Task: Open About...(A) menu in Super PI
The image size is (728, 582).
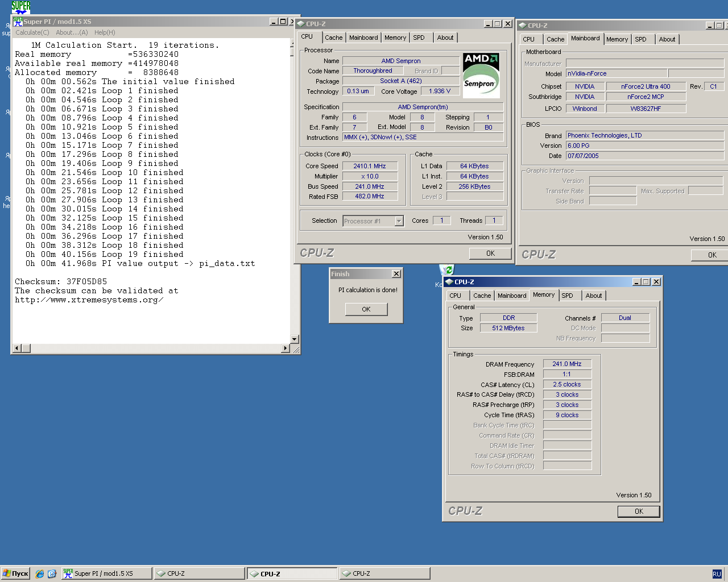Action: (x=72, y=32)
